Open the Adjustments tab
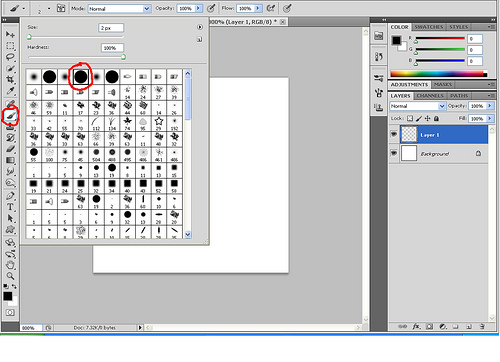The image size is (500, 362). [x=409, y=85]
